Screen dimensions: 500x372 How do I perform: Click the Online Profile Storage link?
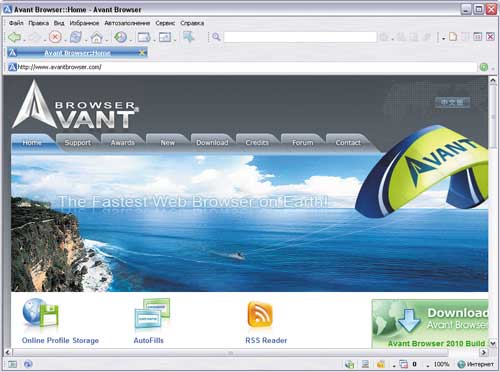[60, 340]
